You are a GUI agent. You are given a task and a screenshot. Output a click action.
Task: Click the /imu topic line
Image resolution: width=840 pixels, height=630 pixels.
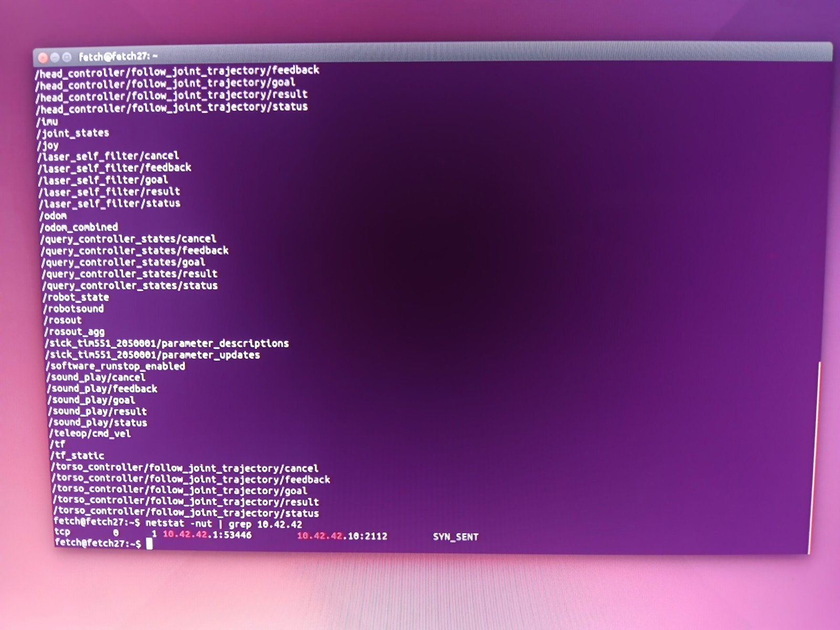[x=47, y=121]
